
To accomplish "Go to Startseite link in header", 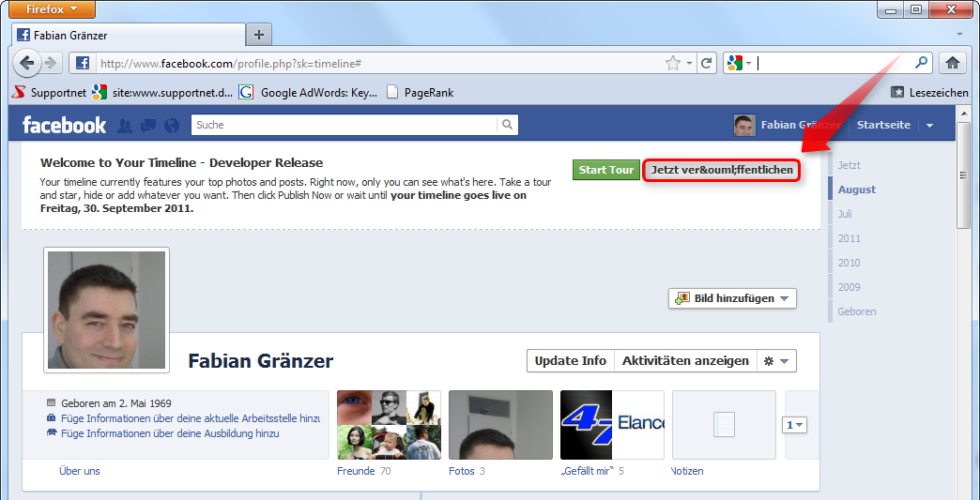I will pos(883,125).
